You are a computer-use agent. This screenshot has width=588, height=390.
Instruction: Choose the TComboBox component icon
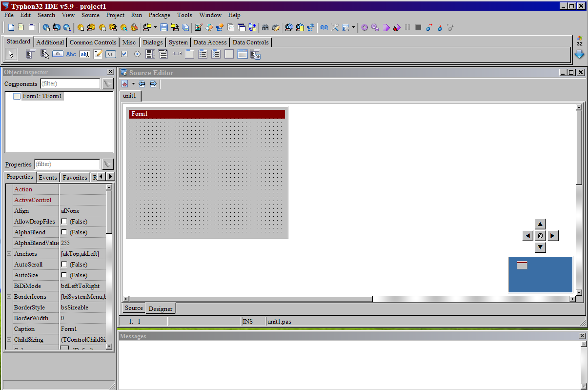pos(163,54)
